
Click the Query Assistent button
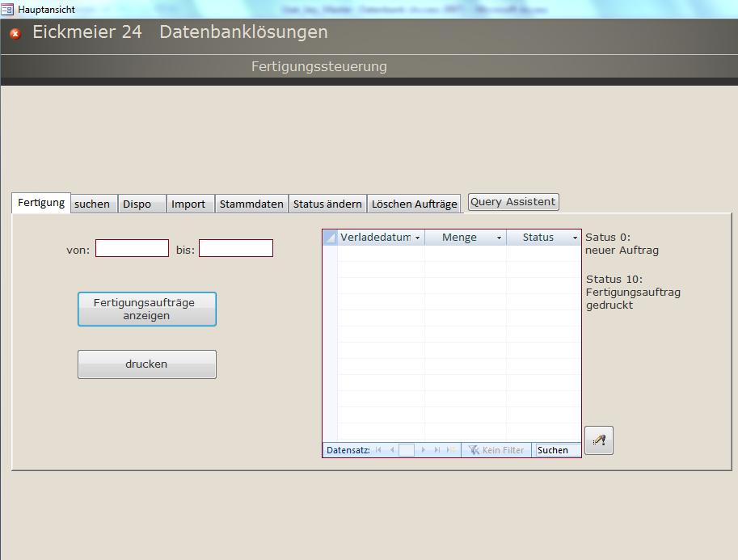(x=513, y=202)
